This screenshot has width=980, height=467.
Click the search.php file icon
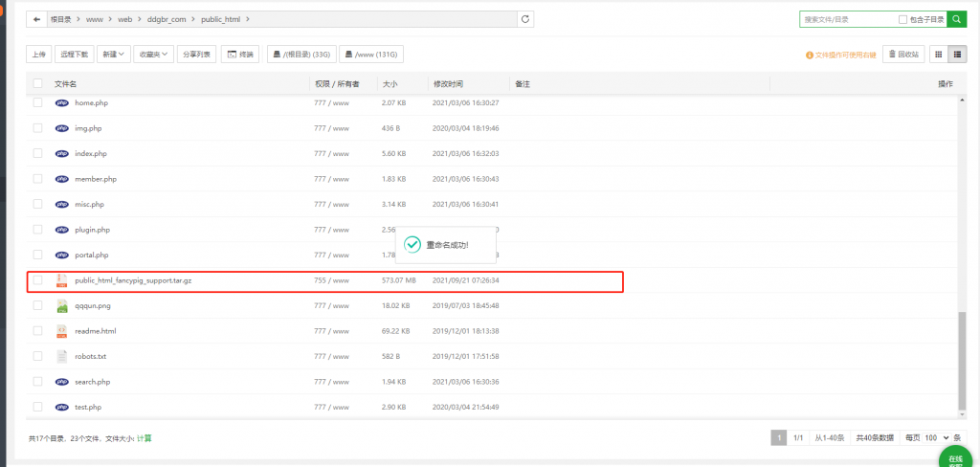(x=62, y=382)
